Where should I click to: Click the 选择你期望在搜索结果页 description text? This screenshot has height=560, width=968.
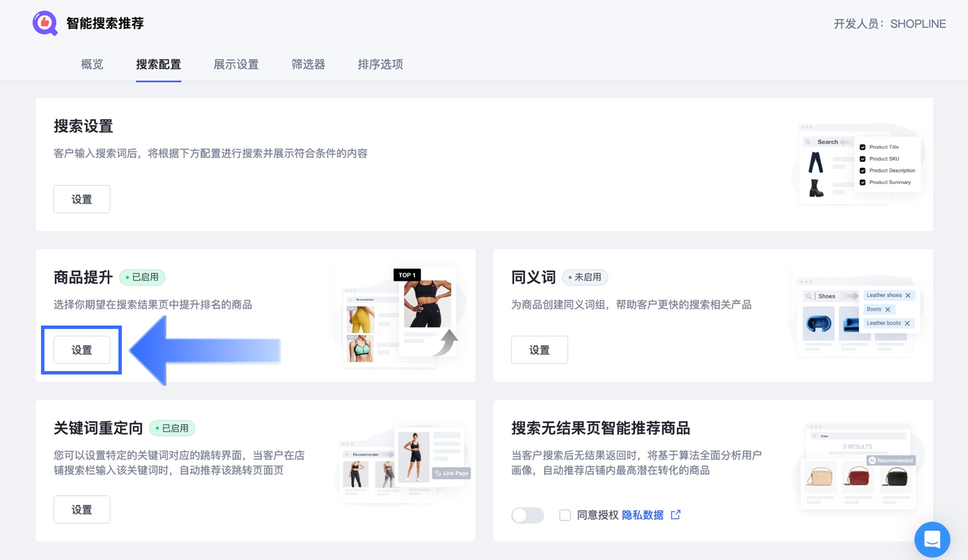tap(153, 305)
